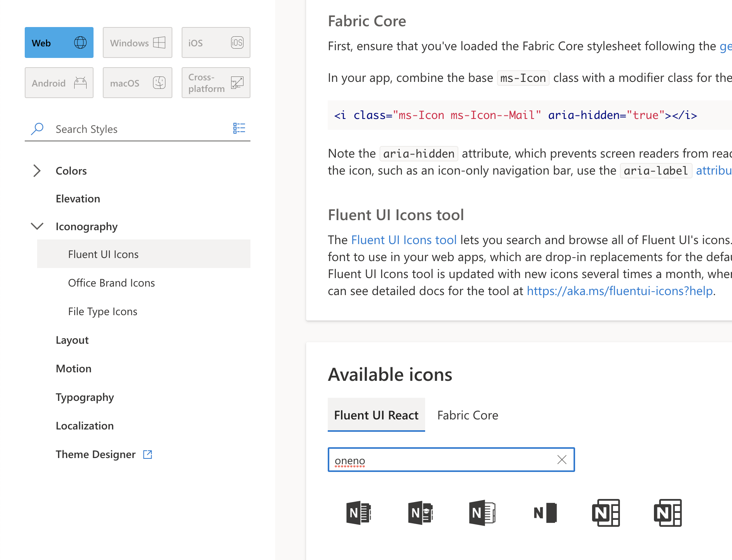The width and height of the screenshot is (732, 560).
Task: Switch to the macOS platform
Action: 138,83
